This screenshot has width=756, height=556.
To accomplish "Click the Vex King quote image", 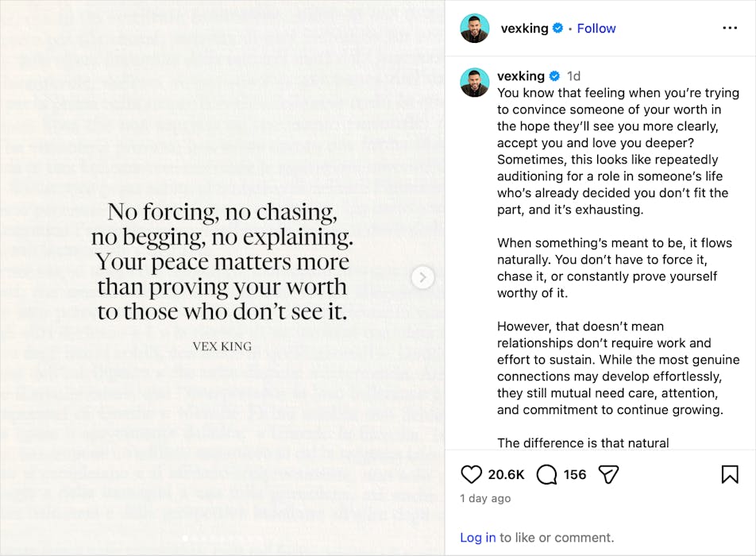I will (x=222, y=262).
